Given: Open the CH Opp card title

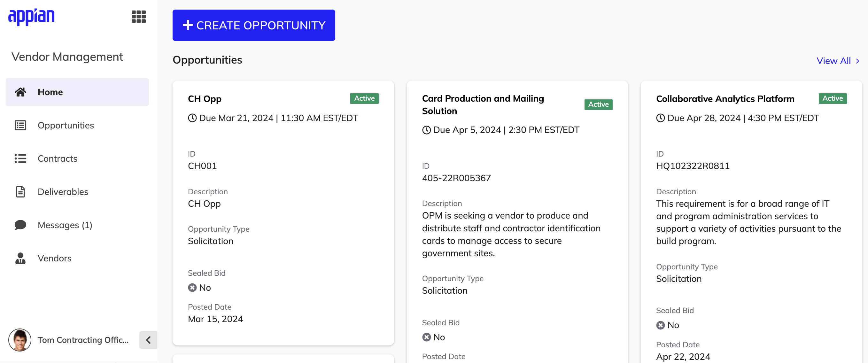Looking at the screenshot, I should click(x=205, y=99).
